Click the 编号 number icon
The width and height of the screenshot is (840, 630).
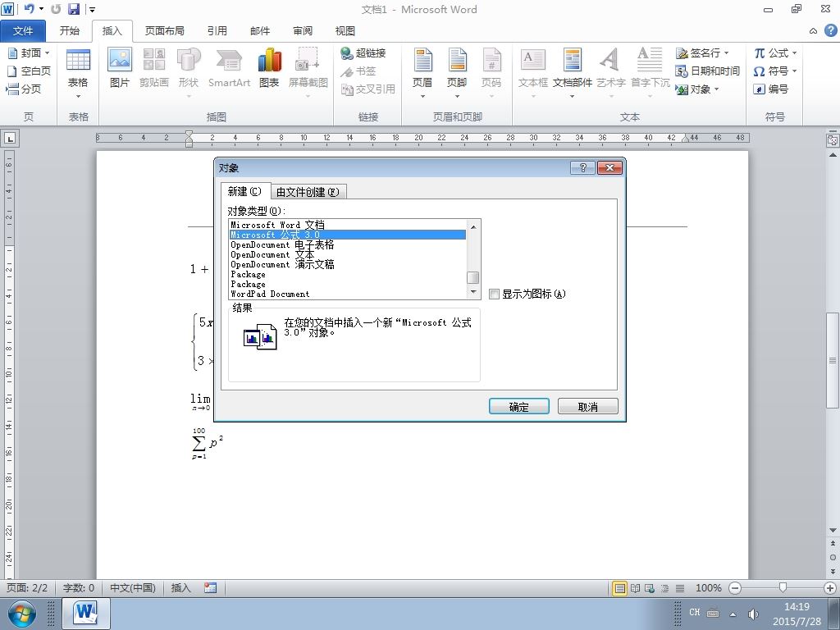(759, 89)
